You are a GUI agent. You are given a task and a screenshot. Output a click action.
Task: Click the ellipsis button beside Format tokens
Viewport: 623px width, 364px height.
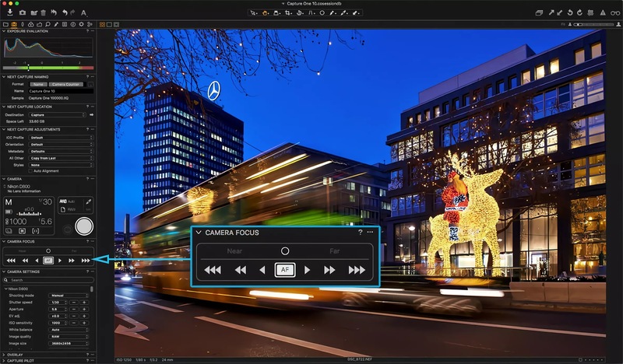[90, 85]
